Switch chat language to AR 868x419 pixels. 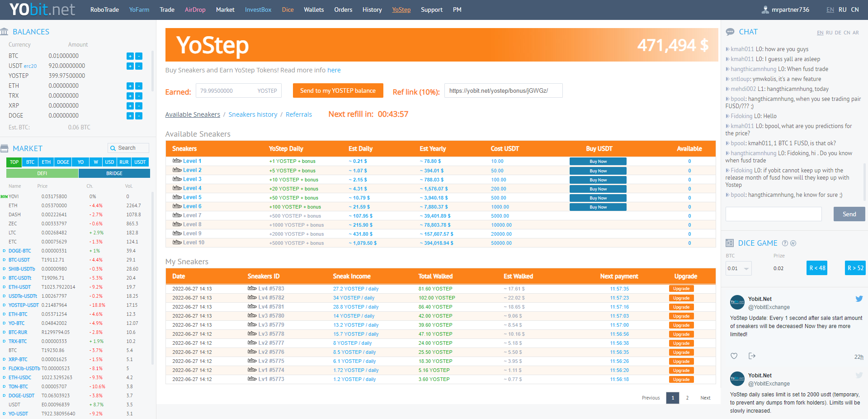856,33
